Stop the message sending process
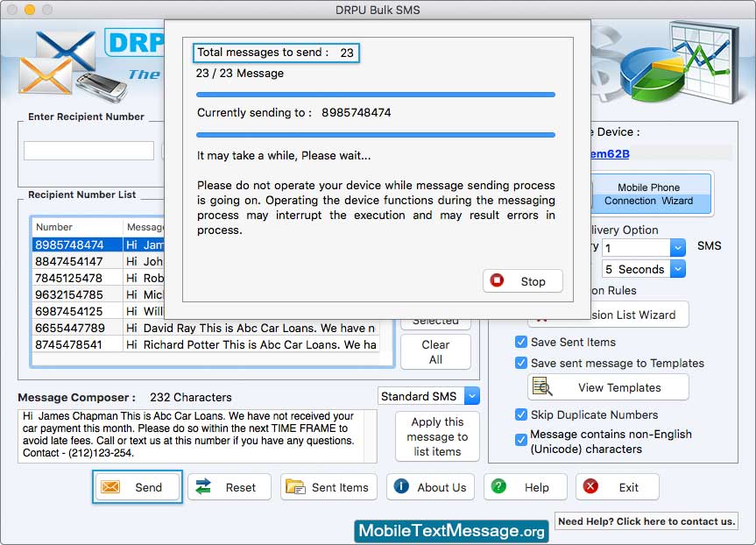The height and width of the screenshot is (545, 756). point(523,281)
